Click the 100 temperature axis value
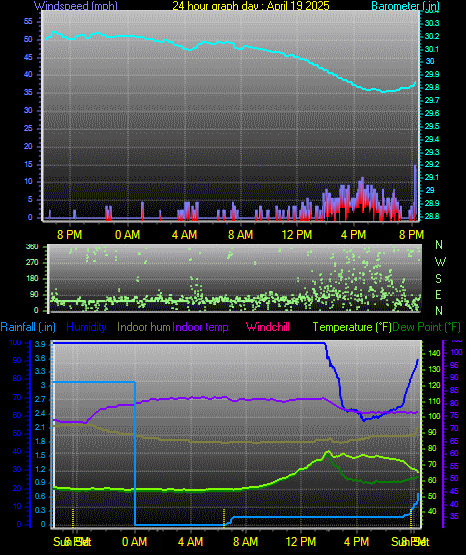The width and height of the screenshot is (466, 555). tap(434, 416)
